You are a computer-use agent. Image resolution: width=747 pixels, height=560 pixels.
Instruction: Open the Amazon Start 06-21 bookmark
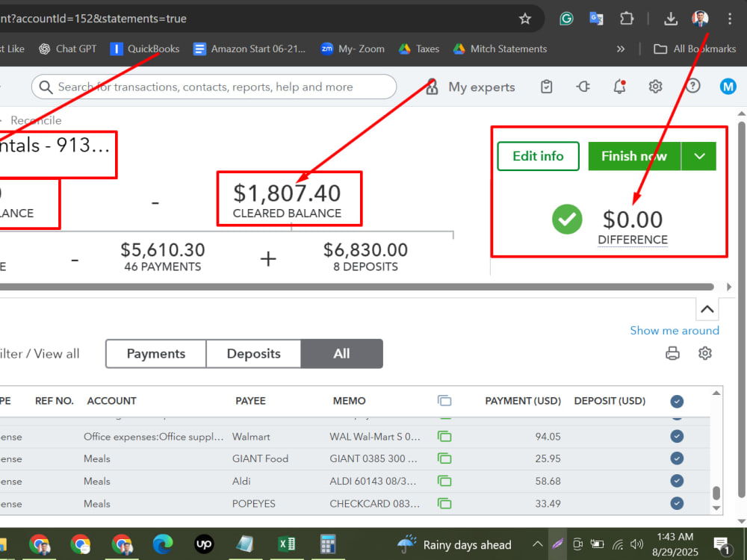point(249,49)
